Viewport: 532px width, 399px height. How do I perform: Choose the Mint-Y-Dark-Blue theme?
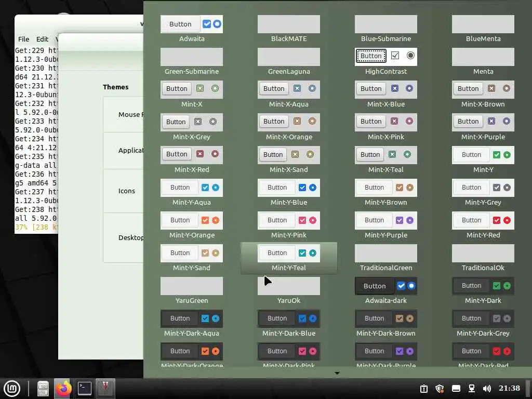coord(289,323)
